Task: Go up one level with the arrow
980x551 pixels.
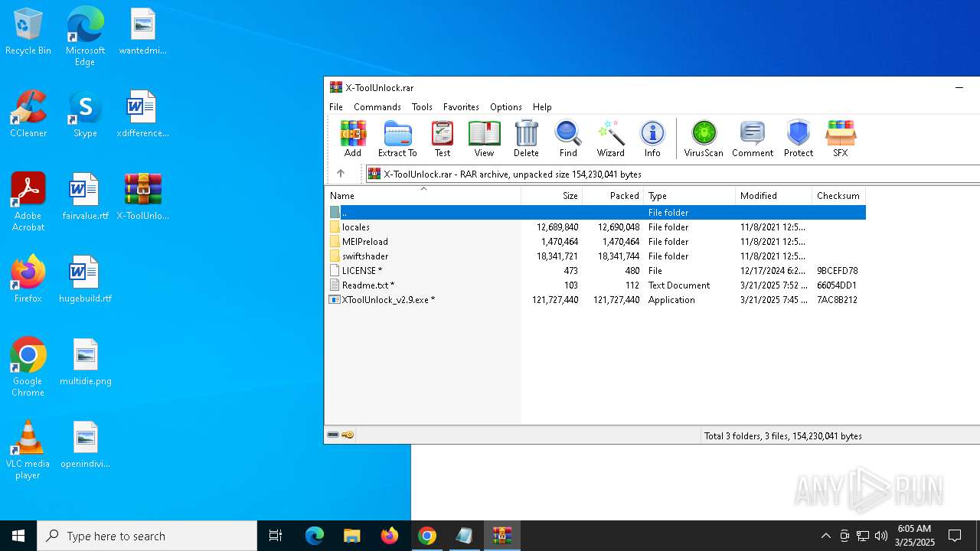Action: tap(341, 174)
